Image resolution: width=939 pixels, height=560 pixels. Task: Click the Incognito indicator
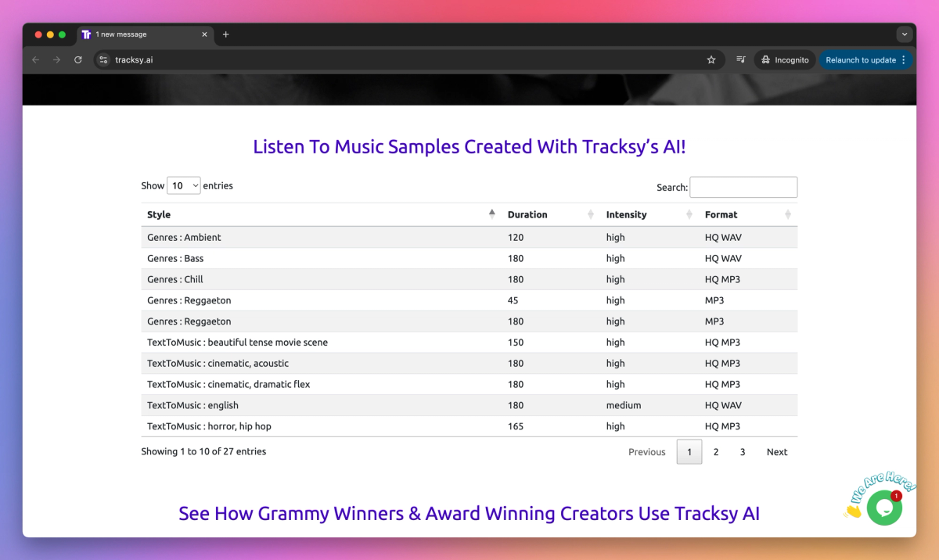click(x=785, y=59)
